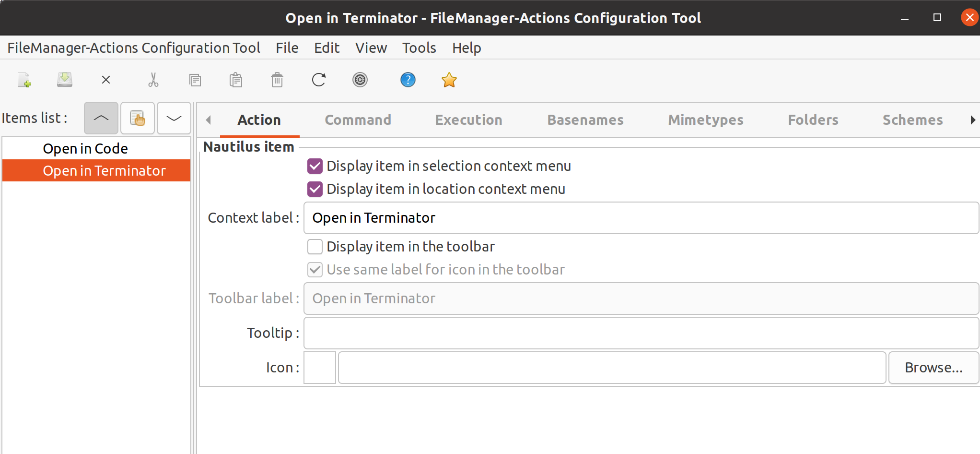Click the Tooltip input field
The height and width of the screenshot is (454, 980).
point(641,333)
